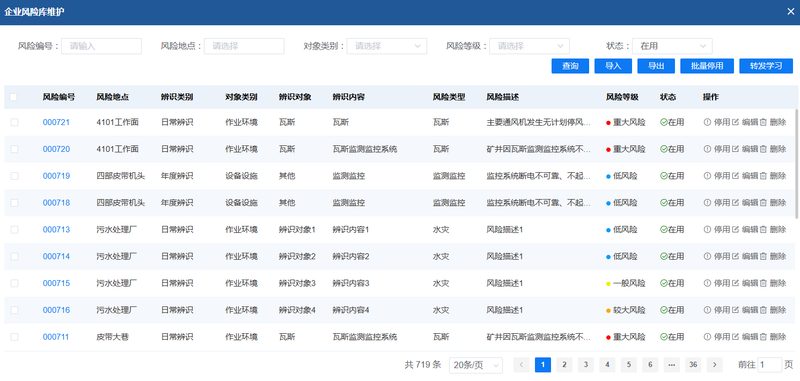The width and height of the screenshot is (800, 381).
Task: Click 编辑 icon in row 000718
Action: 735,202
